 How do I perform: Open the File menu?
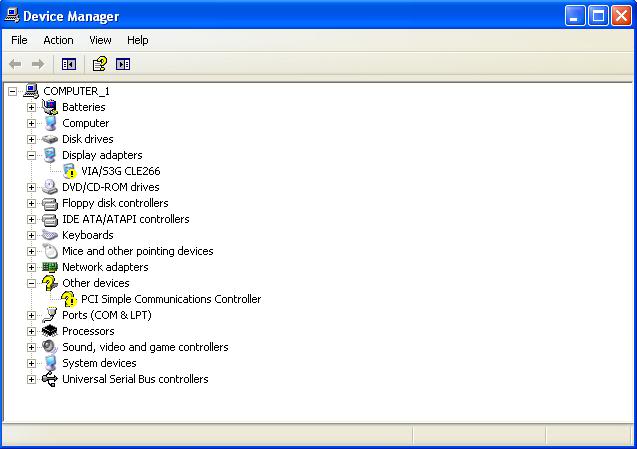coord(19,40)
